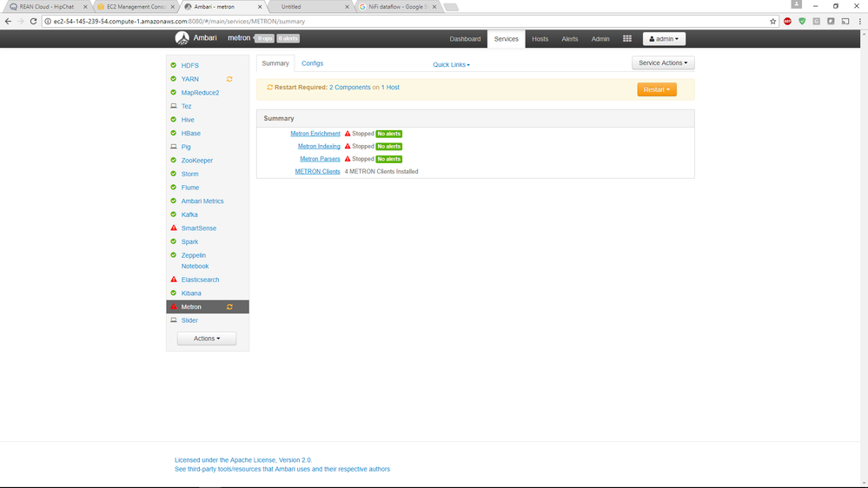Click the green status icon beside HDFS
The image size is (868, 488).
point(174,65)
